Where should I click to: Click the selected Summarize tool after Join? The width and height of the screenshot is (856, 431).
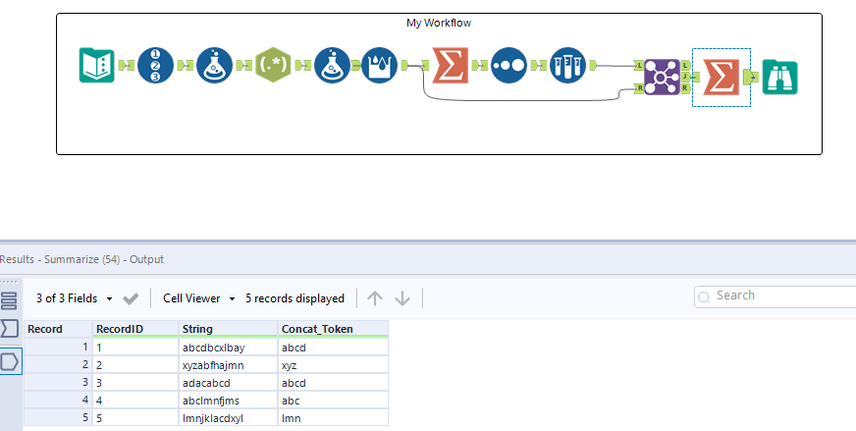coord(721,77)
